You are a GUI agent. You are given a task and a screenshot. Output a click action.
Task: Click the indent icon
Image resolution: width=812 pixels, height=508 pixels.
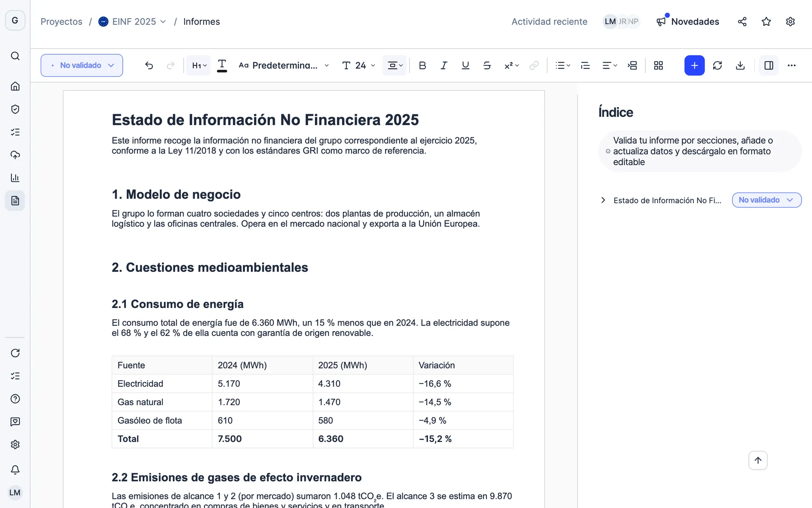click(632, 65)
